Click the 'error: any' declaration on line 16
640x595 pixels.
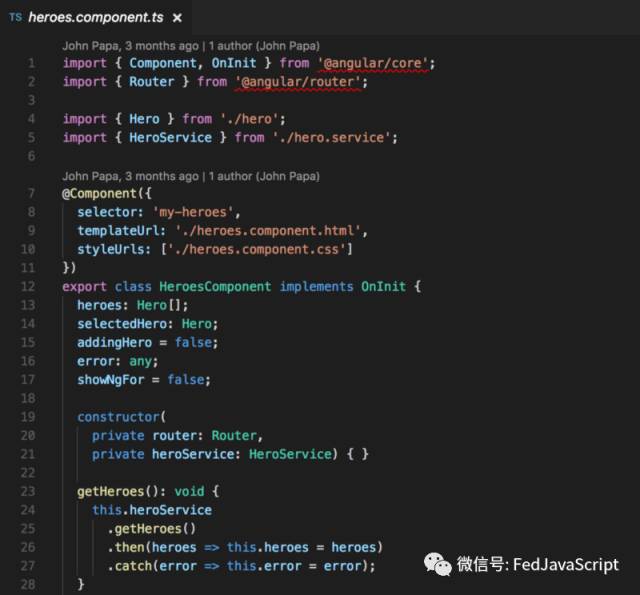click(x=117, y=361)
